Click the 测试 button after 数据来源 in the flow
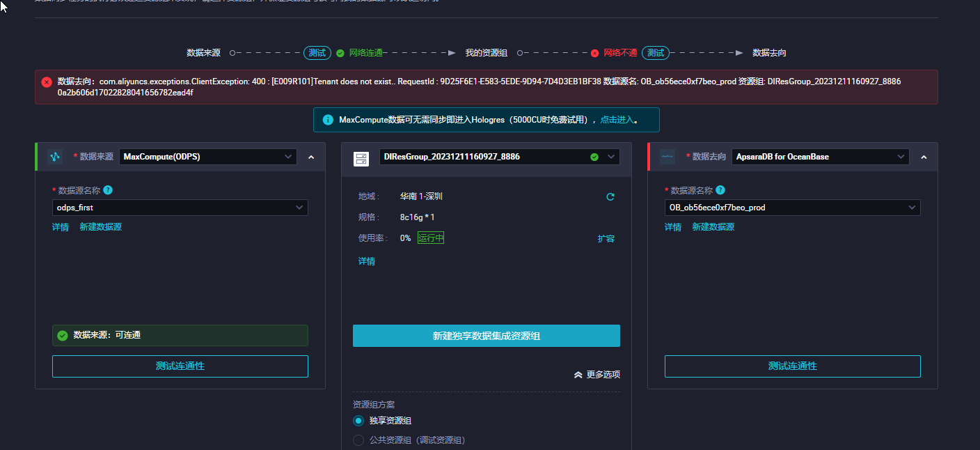980x450 pixels. coord(317,53)
